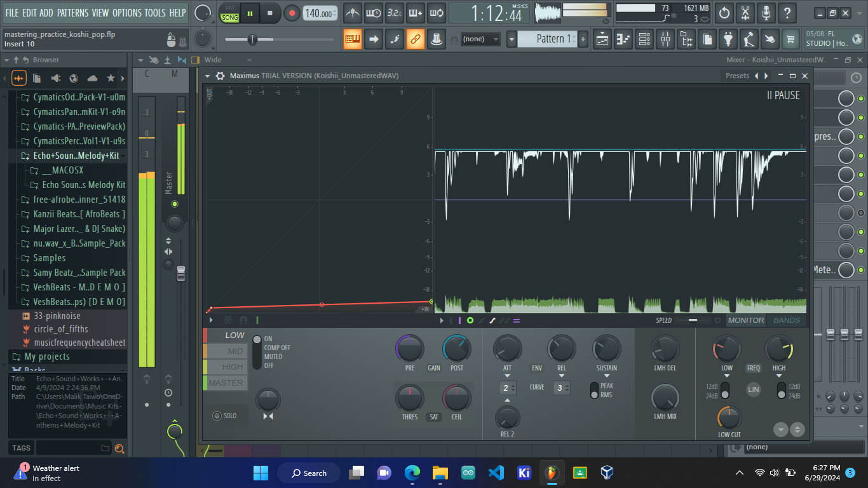Open the project browser files icon
This screenshot has width=868, height=488.
(707, 39)
